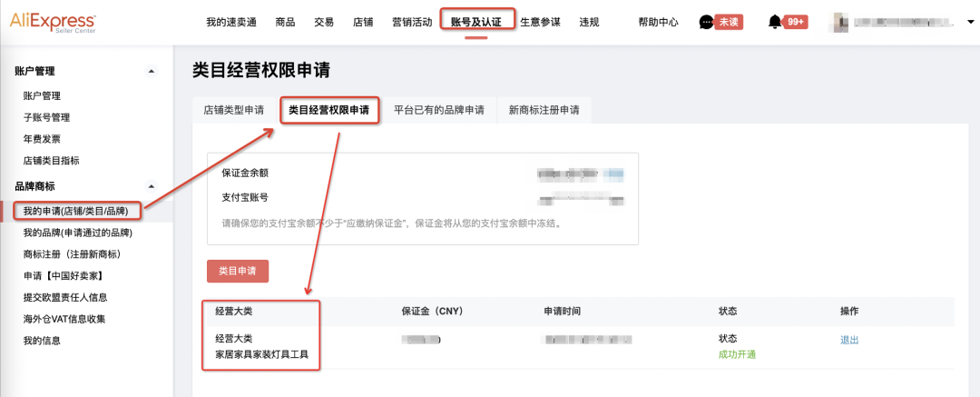Click the 未读 unread badge
This screenshot has height=397, width=980.
tap(729, 22)
